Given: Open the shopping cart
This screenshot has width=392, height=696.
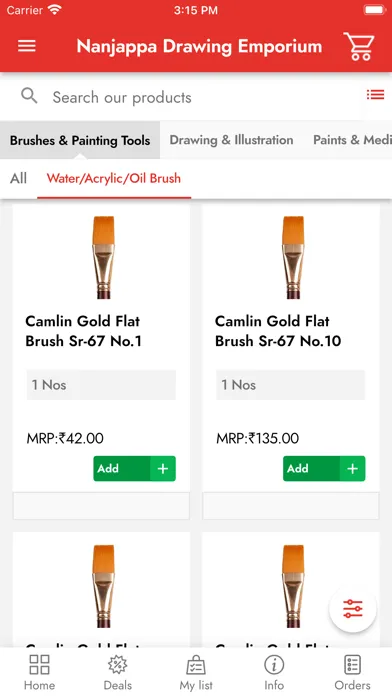Looking at the screenshot, I should tap(359, 46).
